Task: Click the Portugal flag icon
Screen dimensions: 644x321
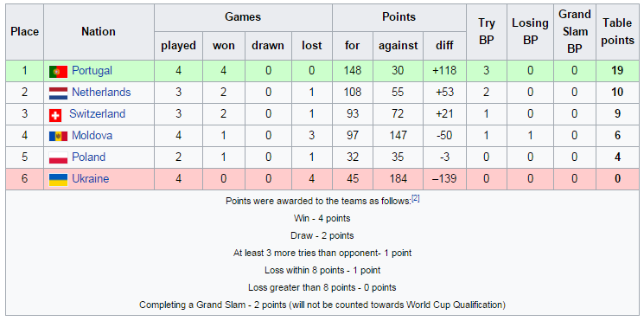Action: (x=58, y=72)
